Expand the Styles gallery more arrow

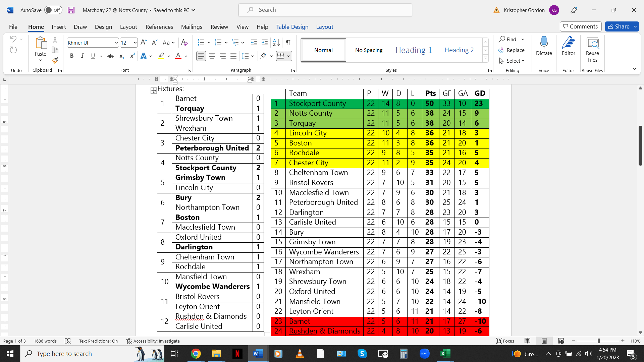click(x=485, y=58)
